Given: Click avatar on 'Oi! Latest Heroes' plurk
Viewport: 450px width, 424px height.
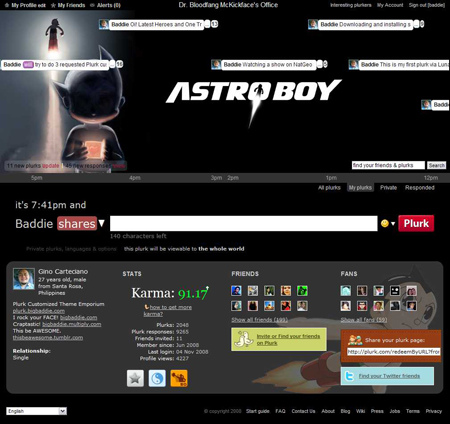Looking at the screenshot, I should point(104,24).
